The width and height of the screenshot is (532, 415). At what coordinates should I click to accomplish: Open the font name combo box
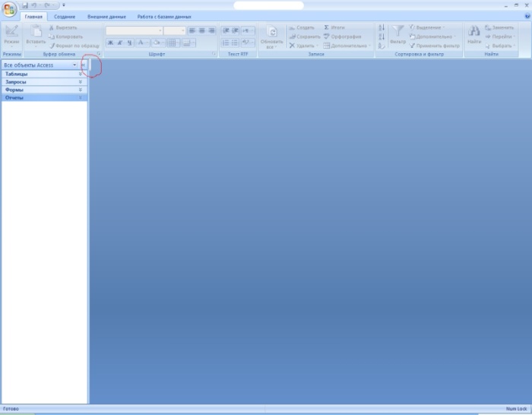pyautogui.click(x=134, y=30)
